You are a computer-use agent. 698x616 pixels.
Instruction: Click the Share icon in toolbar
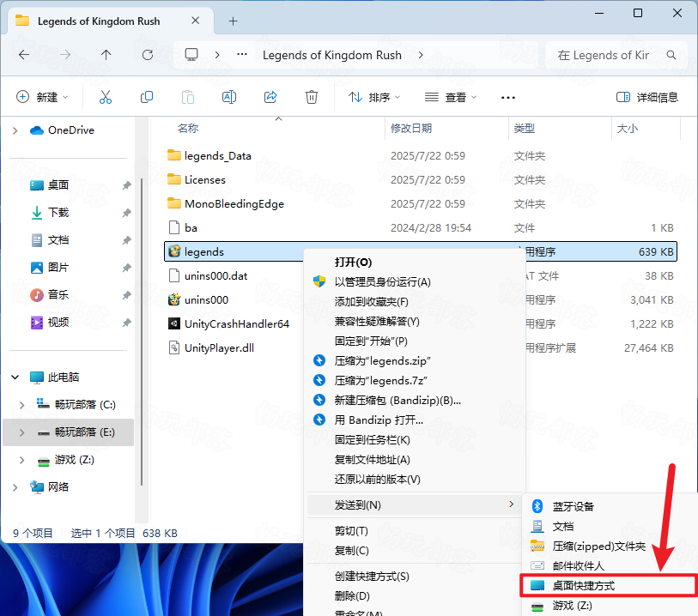[x=270, y=97]
